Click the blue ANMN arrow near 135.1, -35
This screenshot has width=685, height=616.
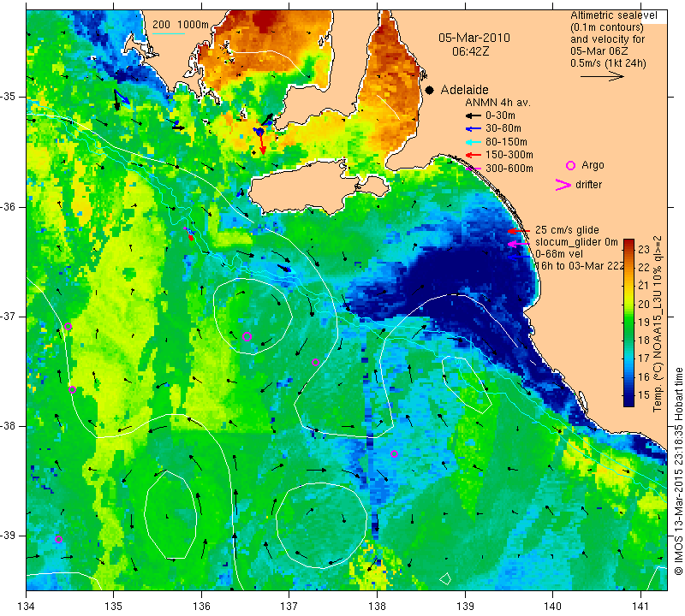click(x=123, y=98)
